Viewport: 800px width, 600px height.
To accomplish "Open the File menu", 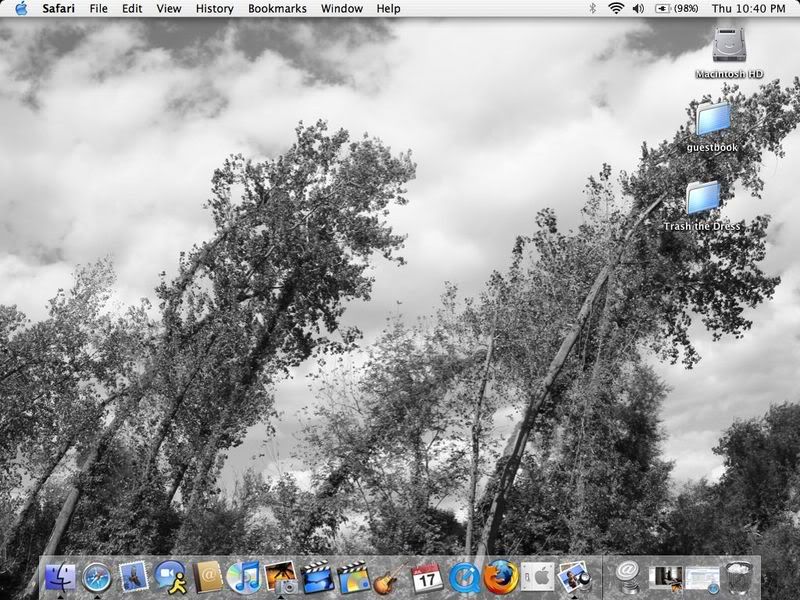I will pyautogui.click(x=98, y=9).
